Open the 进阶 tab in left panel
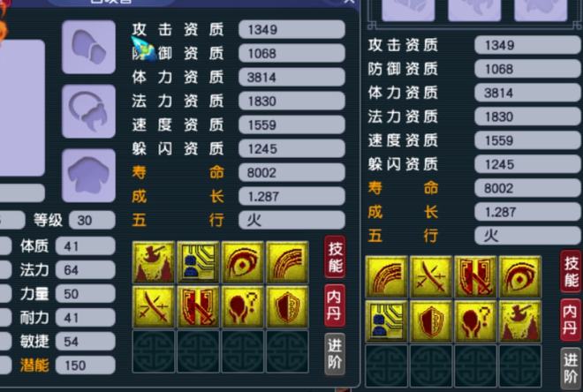583x392 pixels. click(x=335, y=354)
